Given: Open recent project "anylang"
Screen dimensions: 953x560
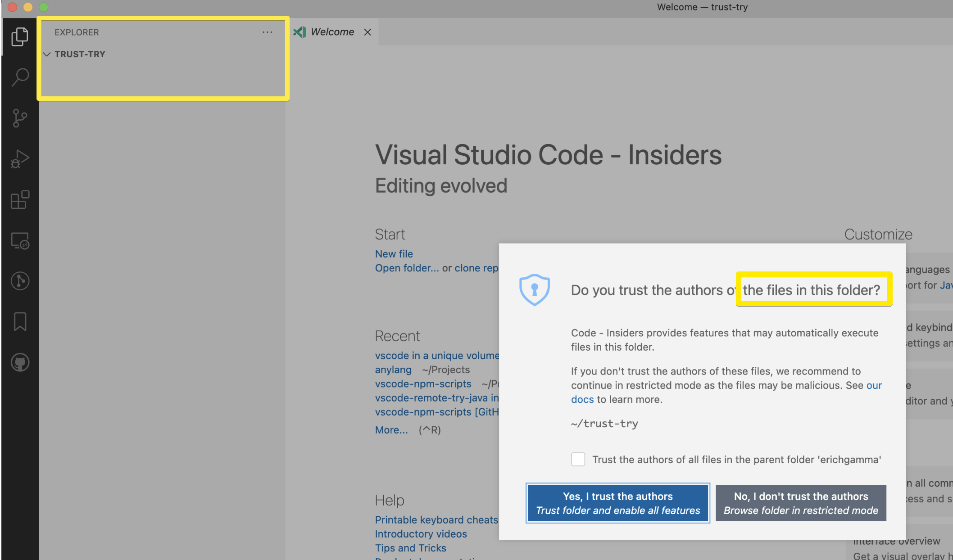Looking at the screenshot, I should tap(393, 370).
